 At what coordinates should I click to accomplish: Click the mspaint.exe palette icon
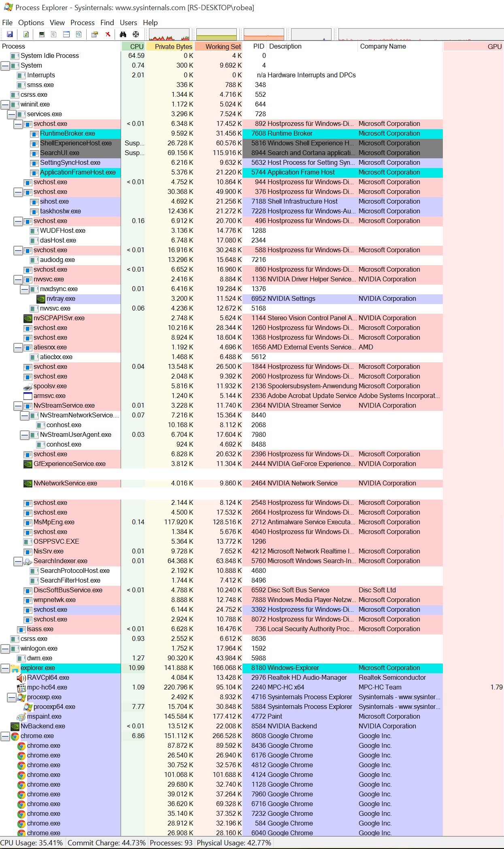point(21,717)
